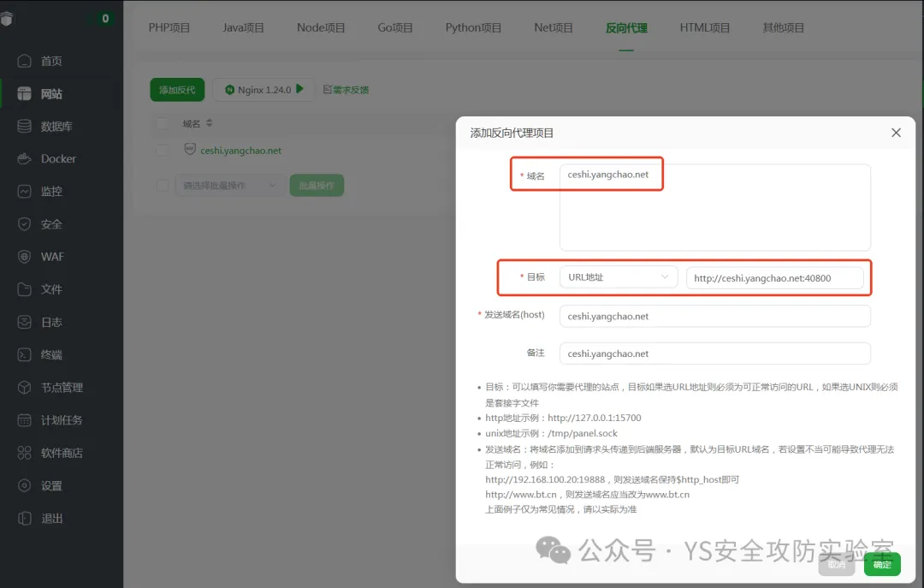Click the target URL input with port 40800
The width and height of the screenshot is (924, 588).
point(775,278)
